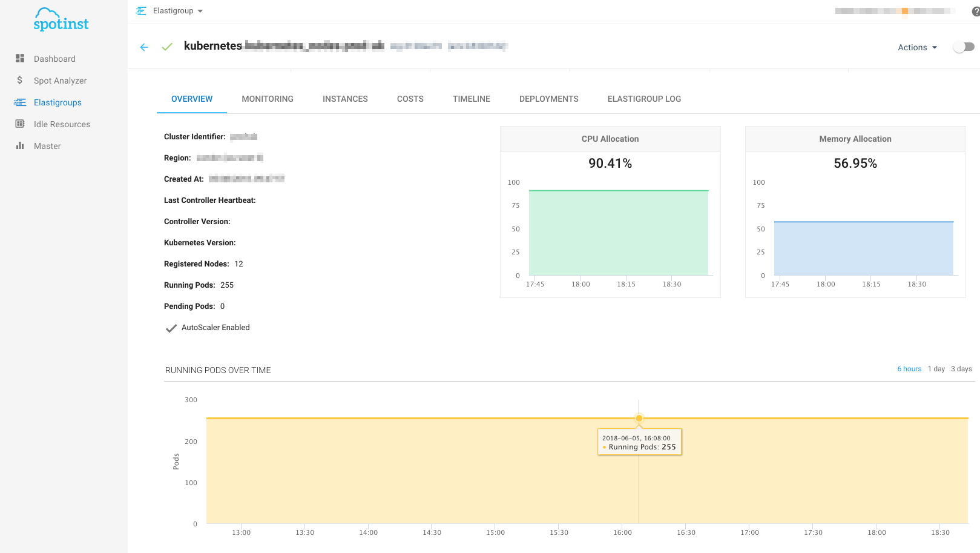The height and width of the screenshot is (553, 980).
Task: Click the Elastigroups sidebar icon
Action: pyautogui.click(x=20, y=102)
